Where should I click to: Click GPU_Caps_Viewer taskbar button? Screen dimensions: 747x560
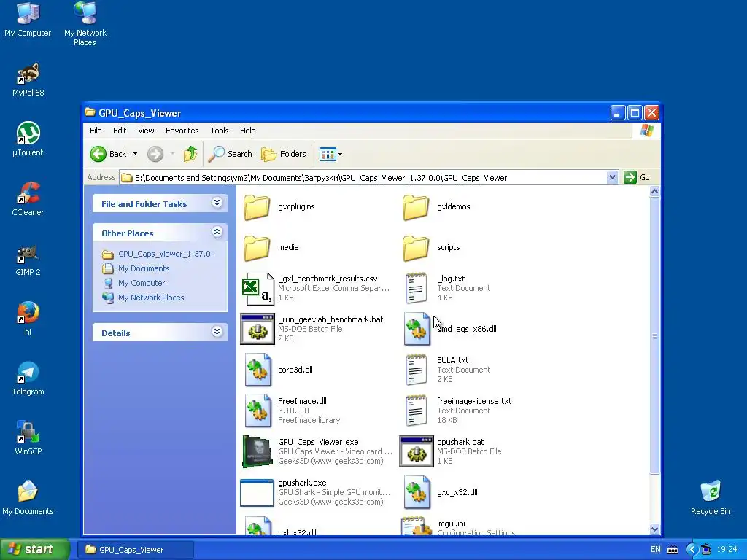tap(136, 550)
